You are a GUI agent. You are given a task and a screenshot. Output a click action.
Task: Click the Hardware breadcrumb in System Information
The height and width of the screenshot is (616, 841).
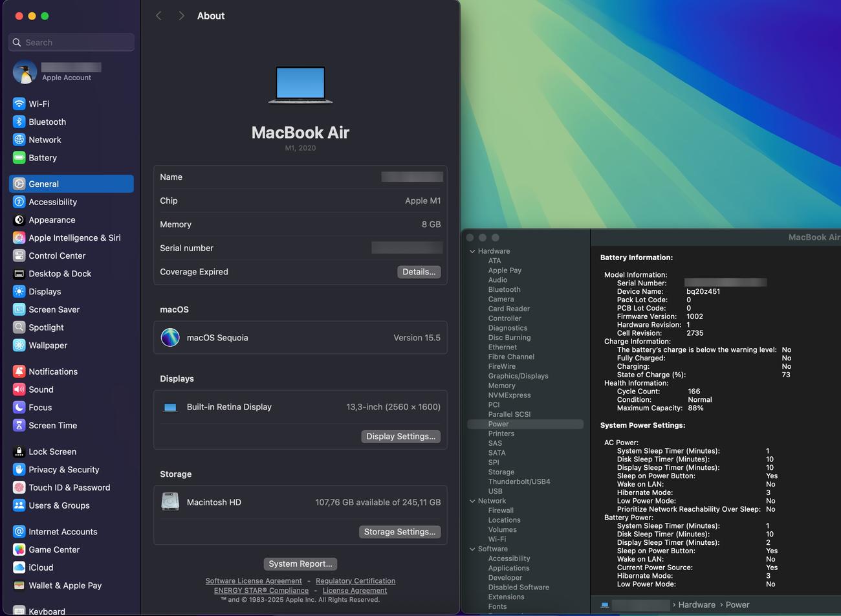click(x=697, y=605)
